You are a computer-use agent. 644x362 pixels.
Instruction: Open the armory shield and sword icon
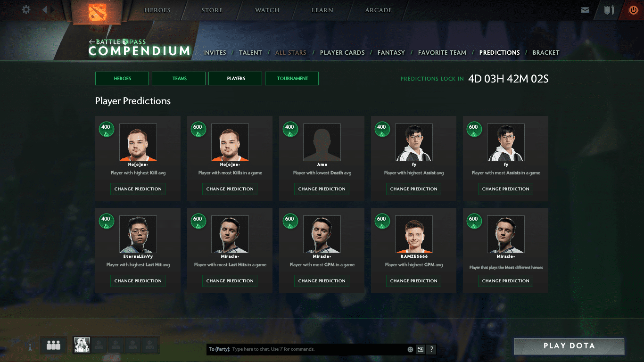click(x=609, y=10)
